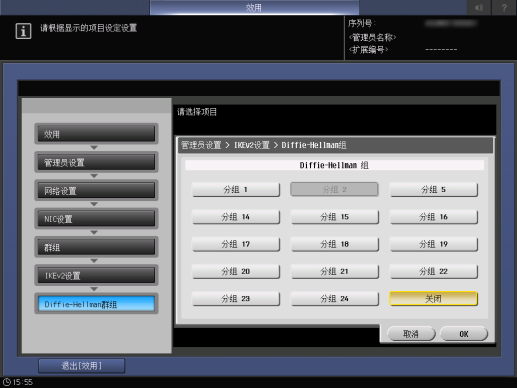Screen dimensions: 517x388
Task: Select the yellow 关闭 option
Action: 433,299
